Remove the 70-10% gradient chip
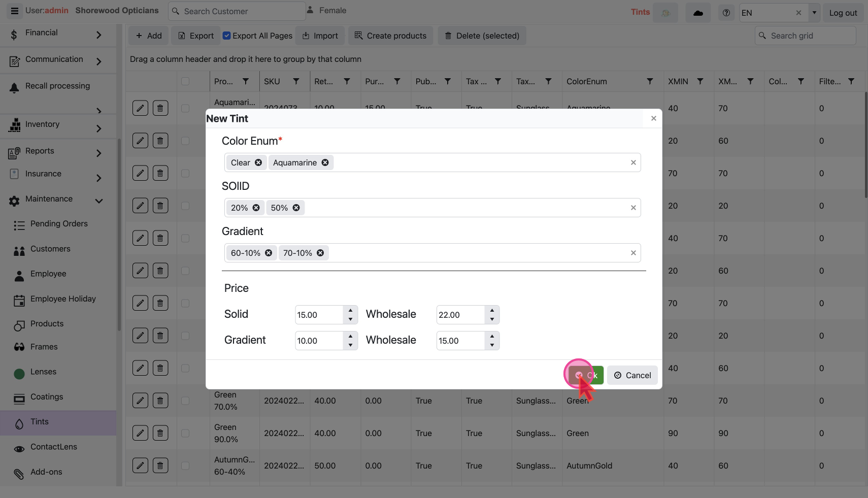 [320, 253]
